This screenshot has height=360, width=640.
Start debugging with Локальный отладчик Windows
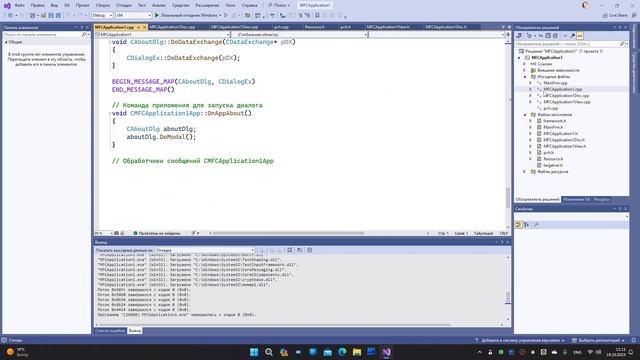[x=188, y=15]
